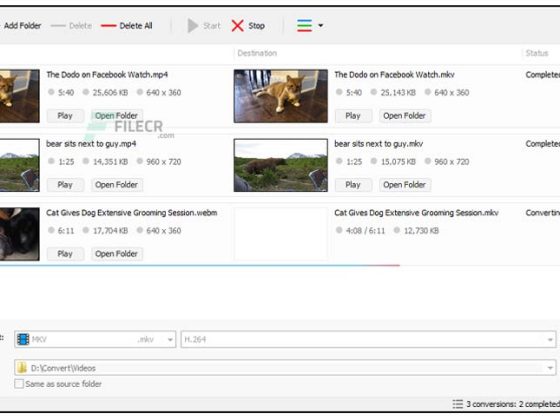Screen dimensions: 560x420
Task: Play bear sits next to guy.mkv
Action: [353, 185]
